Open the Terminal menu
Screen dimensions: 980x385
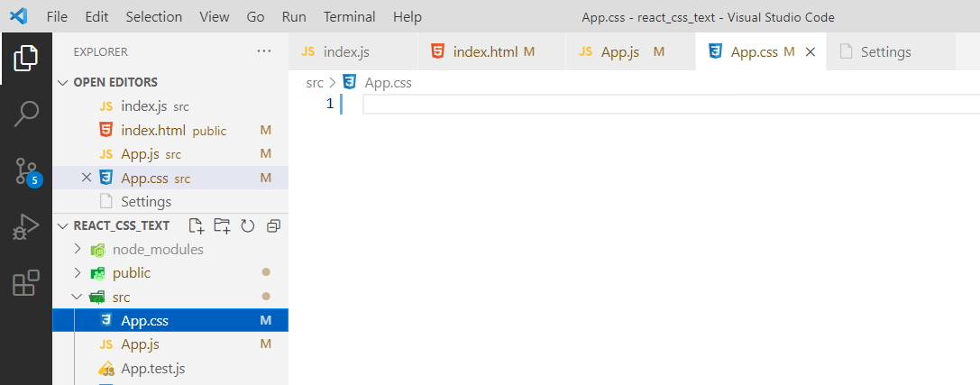point(349,17)
